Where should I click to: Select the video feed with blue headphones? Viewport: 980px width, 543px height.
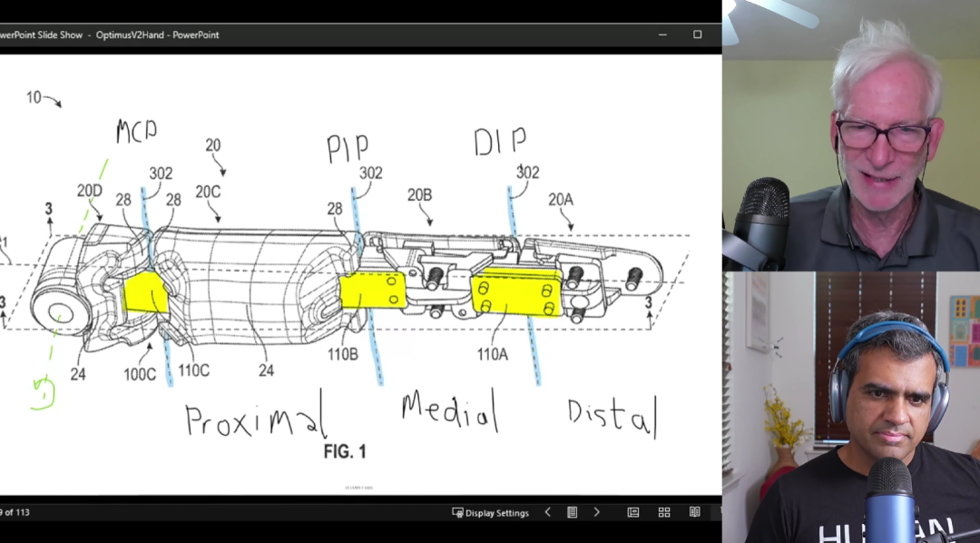pos(851,407)
